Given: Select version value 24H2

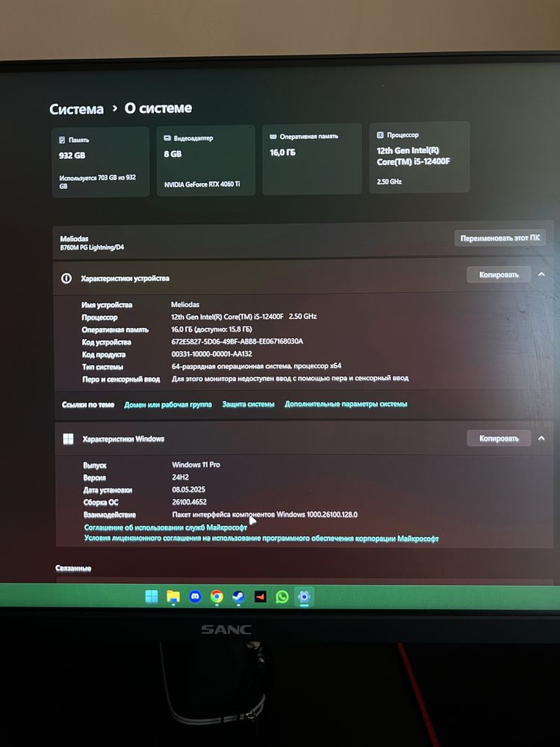Looking at the screenshot, I should [181, 477].
